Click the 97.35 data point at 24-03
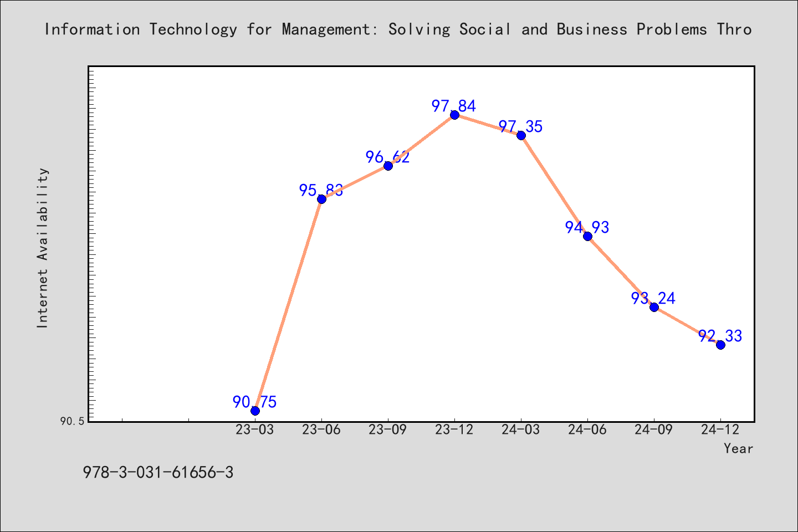798x532 pixels. (x=521, y=135)
